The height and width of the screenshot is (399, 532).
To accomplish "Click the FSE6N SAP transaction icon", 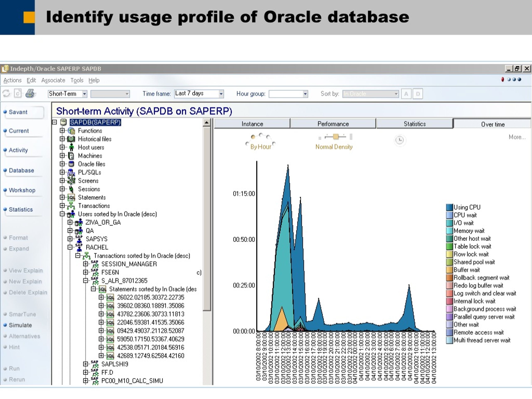I will 95,272.
